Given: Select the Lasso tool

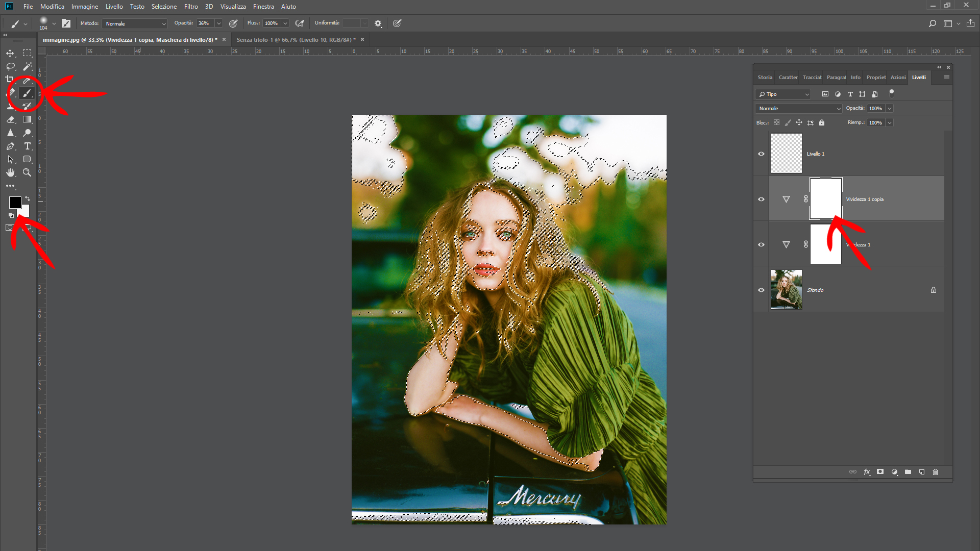Looking at the screenshot, I should [x=10, y=66].
